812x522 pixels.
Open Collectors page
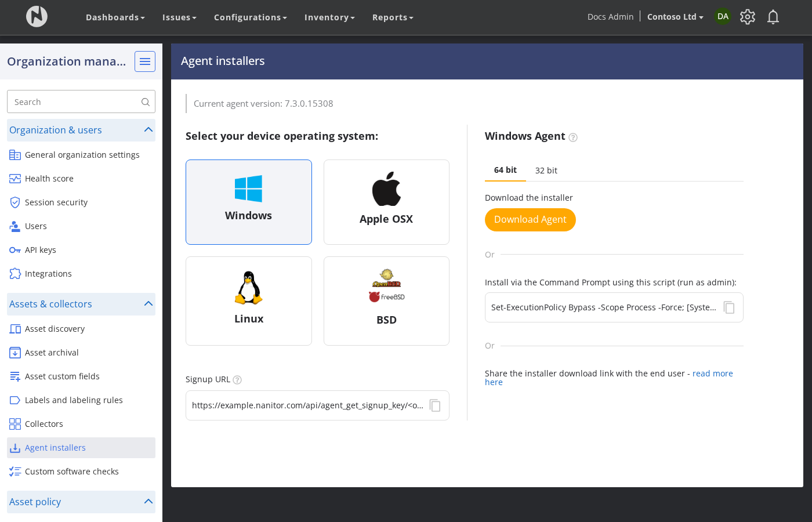click(81, 424)
